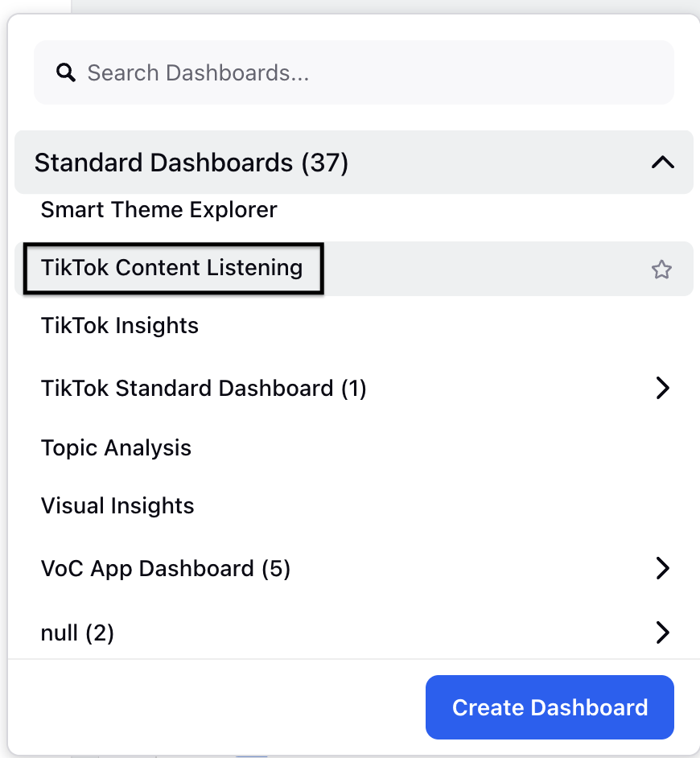The width and height of the screenshot is (700, 758).
Task: Click the search magnifier icon
Action: (66, 73)
